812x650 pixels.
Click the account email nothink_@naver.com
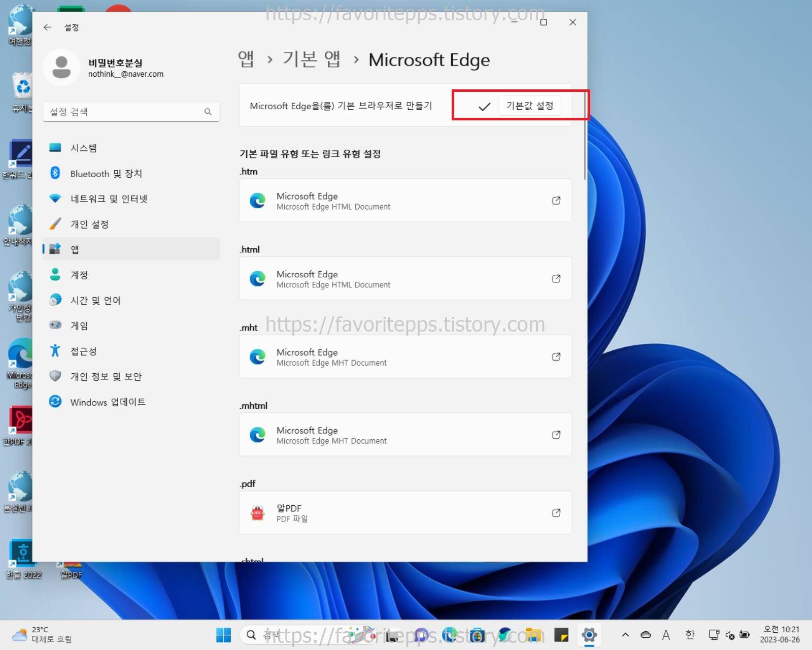[x=126, y=74]
